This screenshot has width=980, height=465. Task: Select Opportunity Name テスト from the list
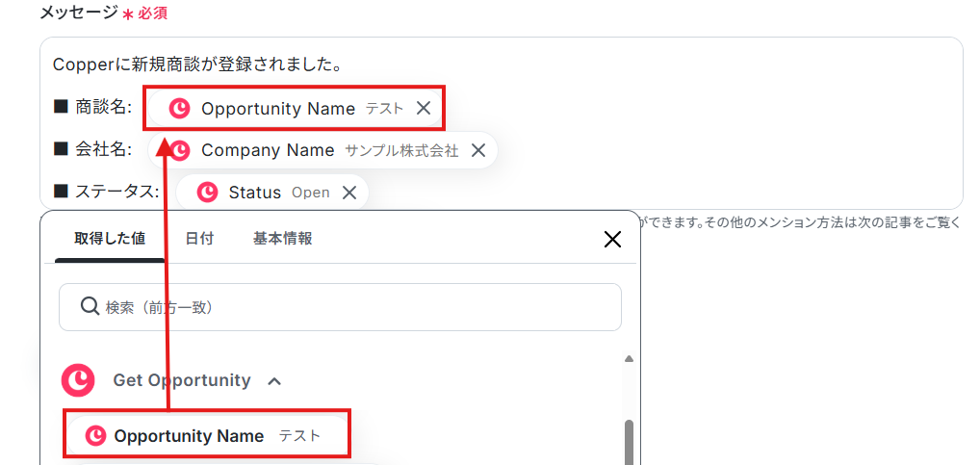[206, 435]
